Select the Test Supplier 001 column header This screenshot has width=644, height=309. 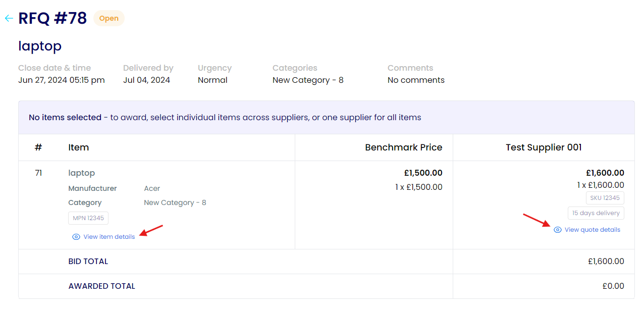(544, 147)
